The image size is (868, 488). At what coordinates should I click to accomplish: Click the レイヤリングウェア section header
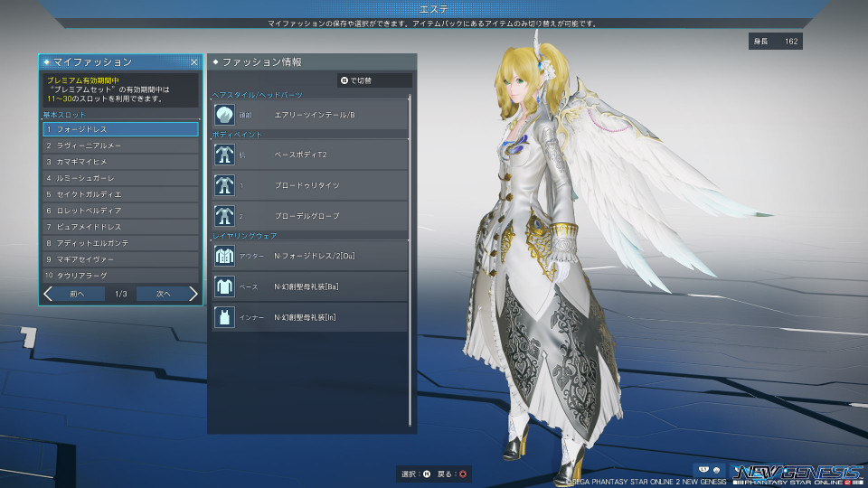click(x=245, y=236)
